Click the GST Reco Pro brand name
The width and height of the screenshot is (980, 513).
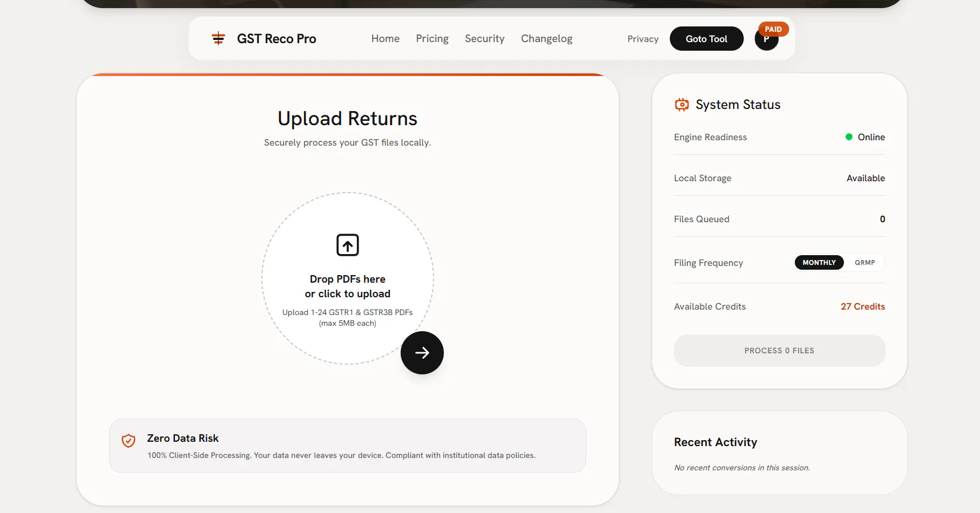pos(276,39)
